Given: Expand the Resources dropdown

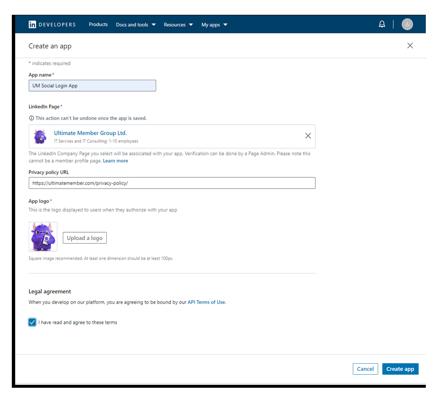Looking at the screenshot, I should 178,25.
